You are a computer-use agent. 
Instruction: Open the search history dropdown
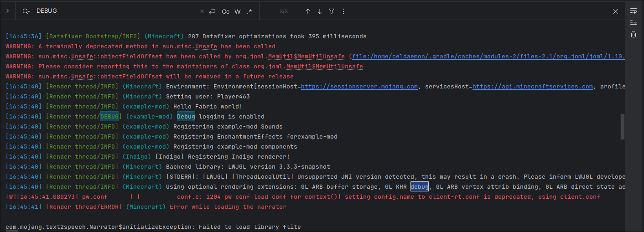pyautogui.click(x=26, y=11)
